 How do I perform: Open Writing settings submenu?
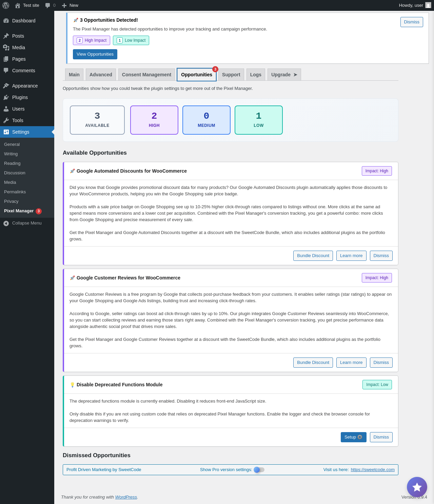[x=11, y=154]
